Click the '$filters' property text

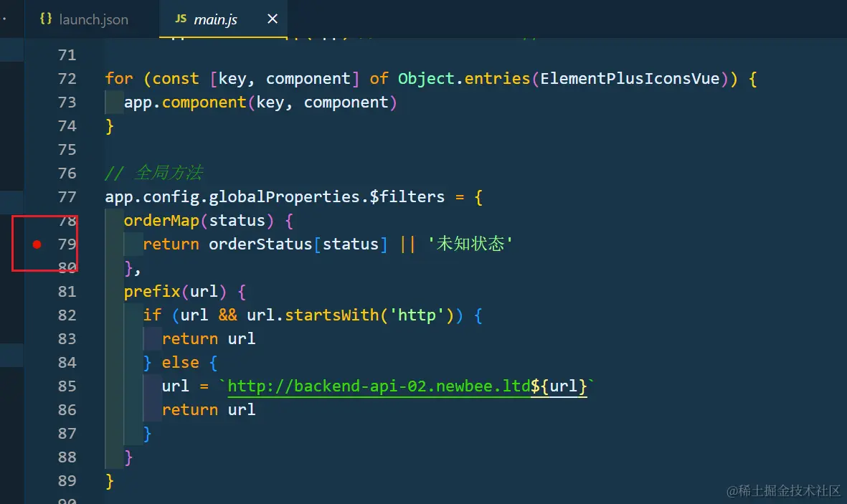point(407,197)
